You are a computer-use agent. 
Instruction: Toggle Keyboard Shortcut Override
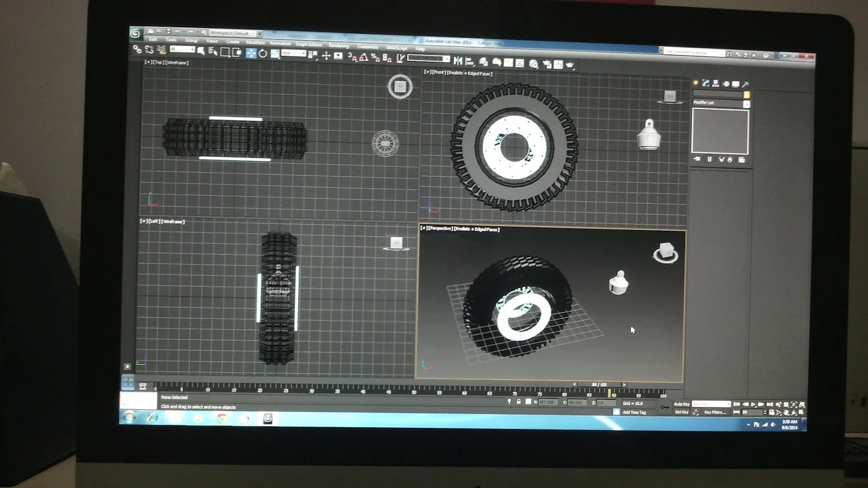pos(338,55)
